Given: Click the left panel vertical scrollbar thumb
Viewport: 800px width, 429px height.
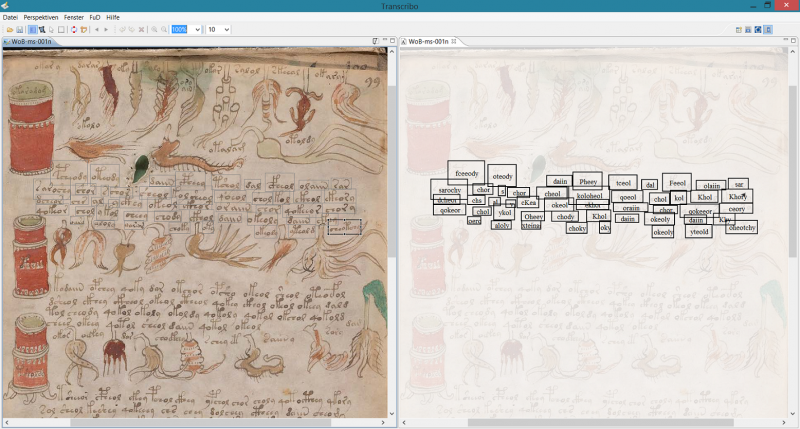Looking at the screenshot, I should pyautogui.click(x=392, y=171).
